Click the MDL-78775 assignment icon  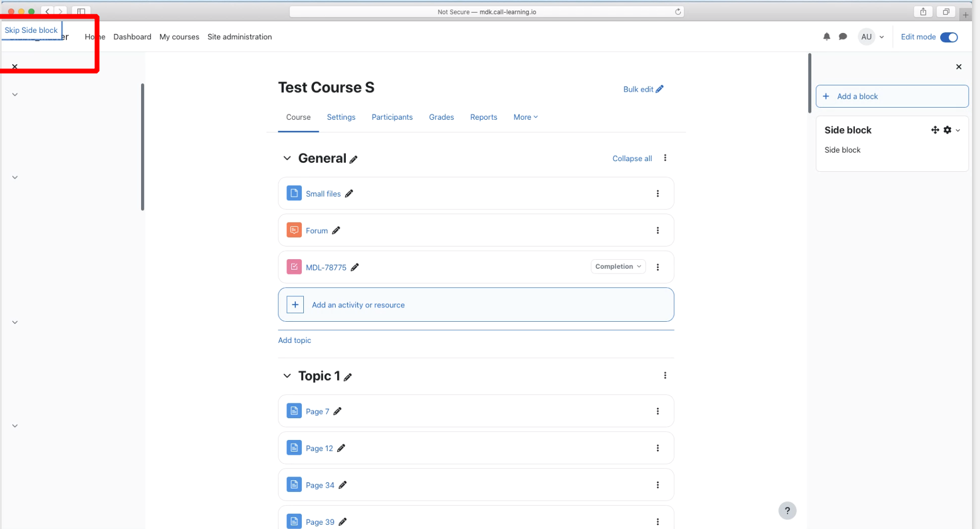pos(294,267)
